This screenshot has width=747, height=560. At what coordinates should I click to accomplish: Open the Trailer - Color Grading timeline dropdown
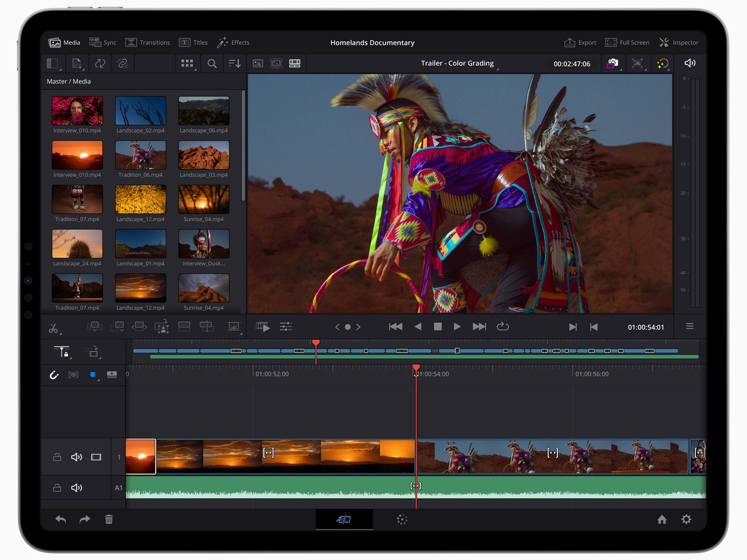[457, 63]
